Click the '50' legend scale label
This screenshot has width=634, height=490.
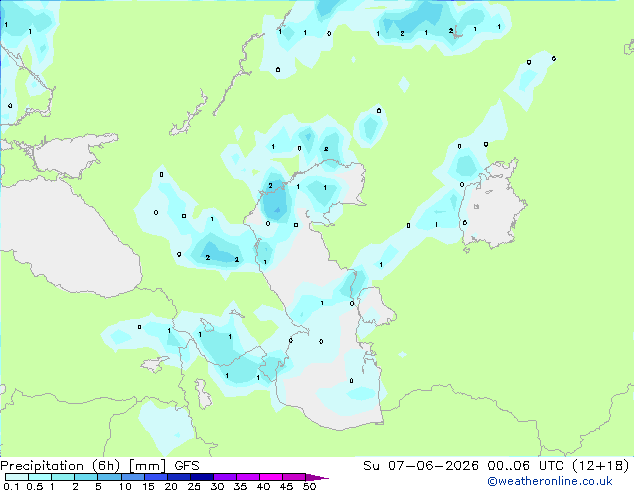coord(309,486)
